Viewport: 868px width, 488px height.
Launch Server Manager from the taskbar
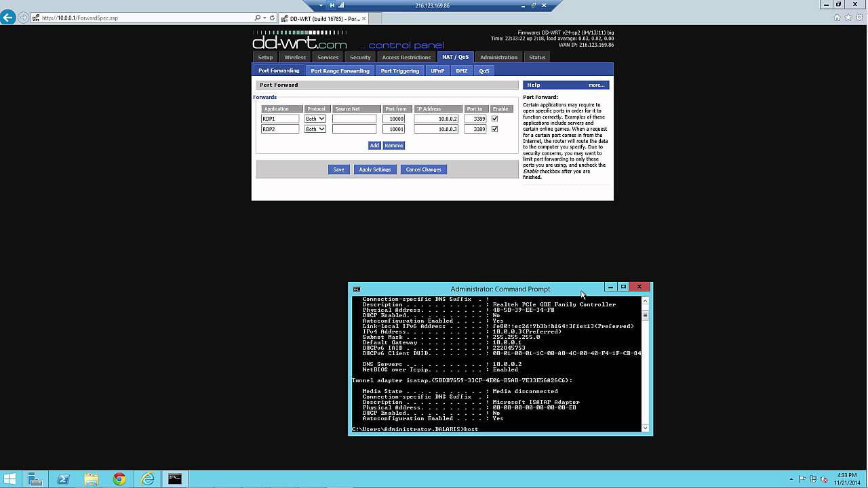[x=35, y=479]
